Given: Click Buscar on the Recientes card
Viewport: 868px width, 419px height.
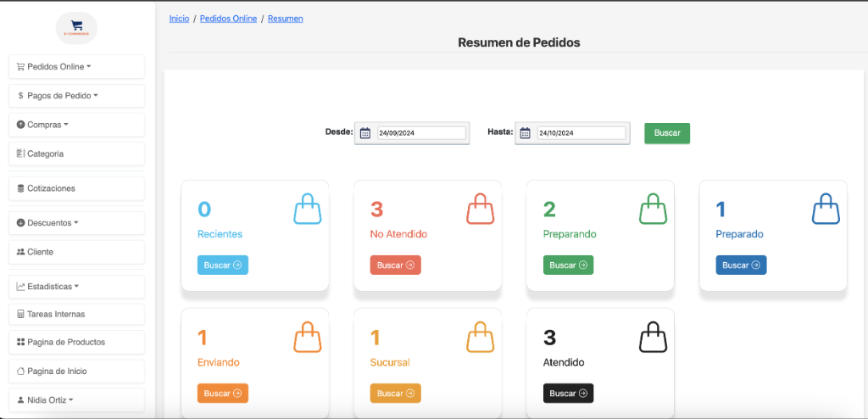Looking at the screenshot, I should click(x=223, y=265).
